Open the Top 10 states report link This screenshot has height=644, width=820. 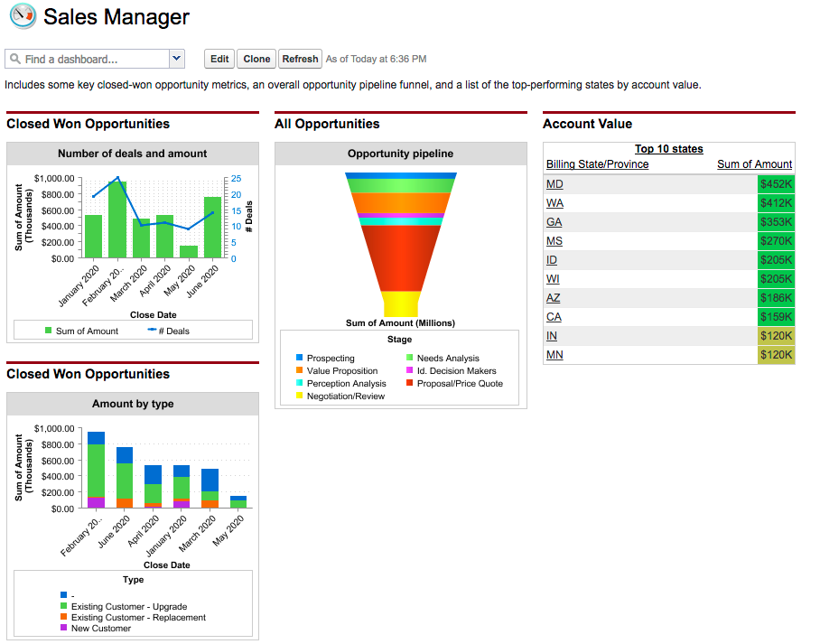[669, 148]
